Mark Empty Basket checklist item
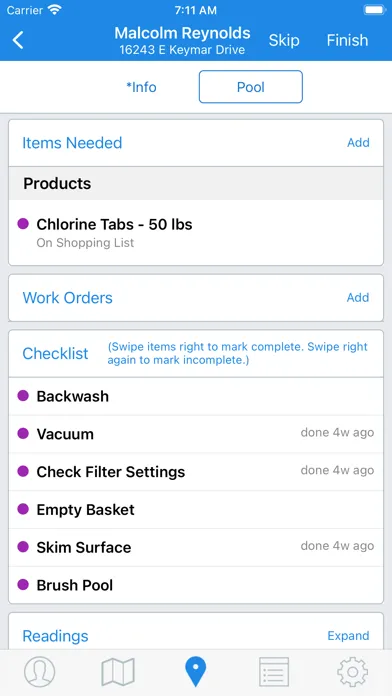The image size is (392, 696). click(196, 510)
